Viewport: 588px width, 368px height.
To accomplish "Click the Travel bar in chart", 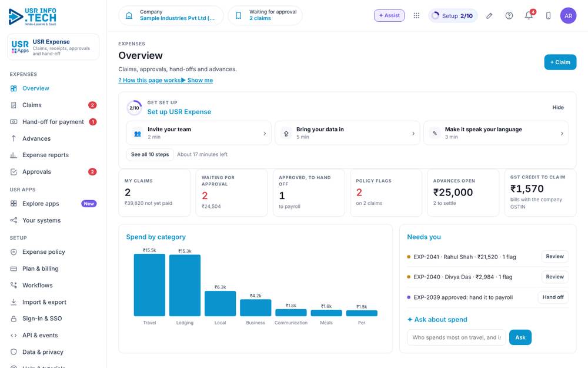I will click(149, 285).
